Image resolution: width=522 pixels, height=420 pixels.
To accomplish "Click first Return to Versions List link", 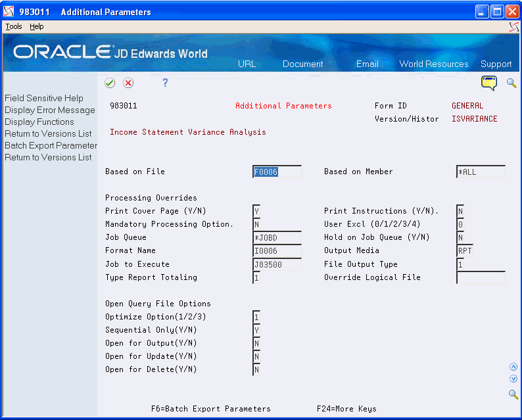I will tap(48, 133).
